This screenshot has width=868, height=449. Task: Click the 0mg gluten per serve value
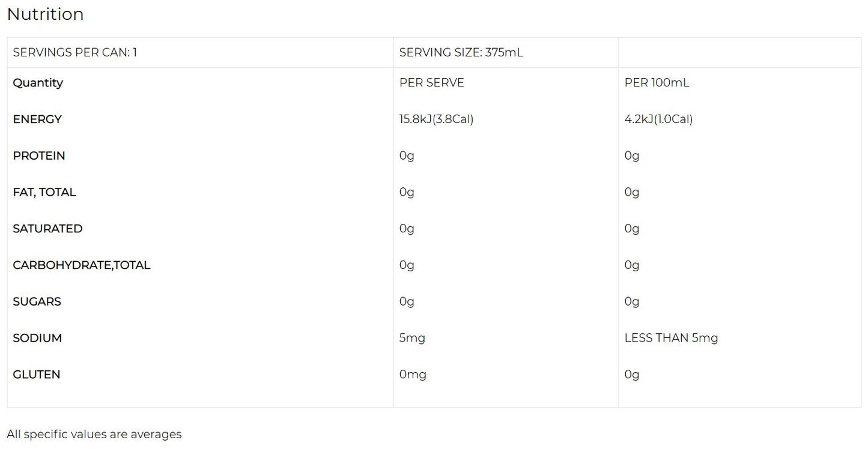coord(413,375)
